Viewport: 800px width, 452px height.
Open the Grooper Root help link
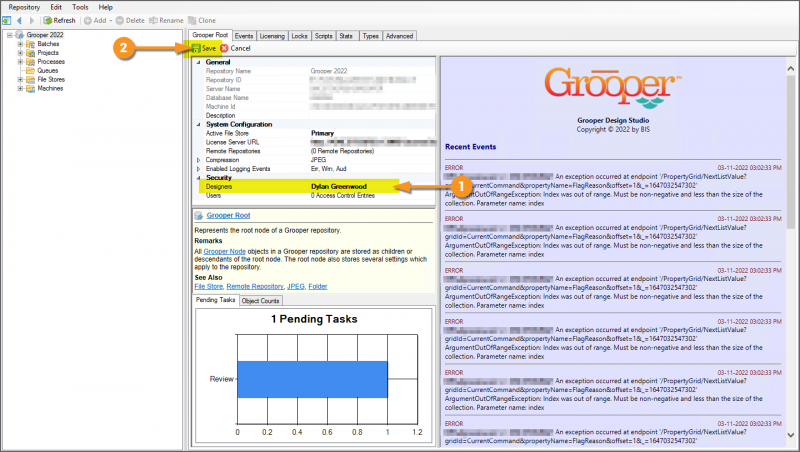[228, 215]
